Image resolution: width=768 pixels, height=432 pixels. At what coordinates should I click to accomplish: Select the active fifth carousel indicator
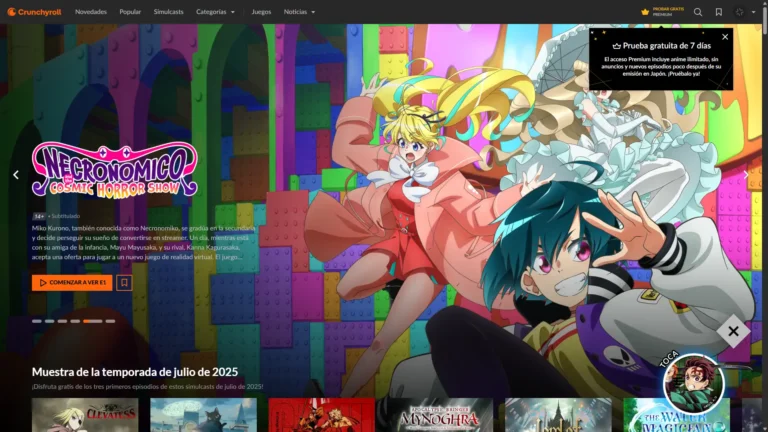pos(93,321)
